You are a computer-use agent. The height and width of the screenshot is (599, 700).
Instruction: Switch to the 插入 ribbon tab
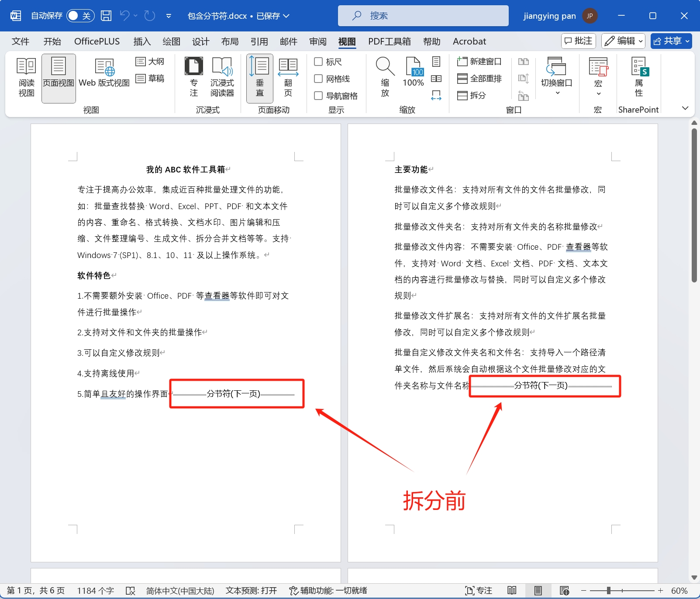(x=142, y=41)
